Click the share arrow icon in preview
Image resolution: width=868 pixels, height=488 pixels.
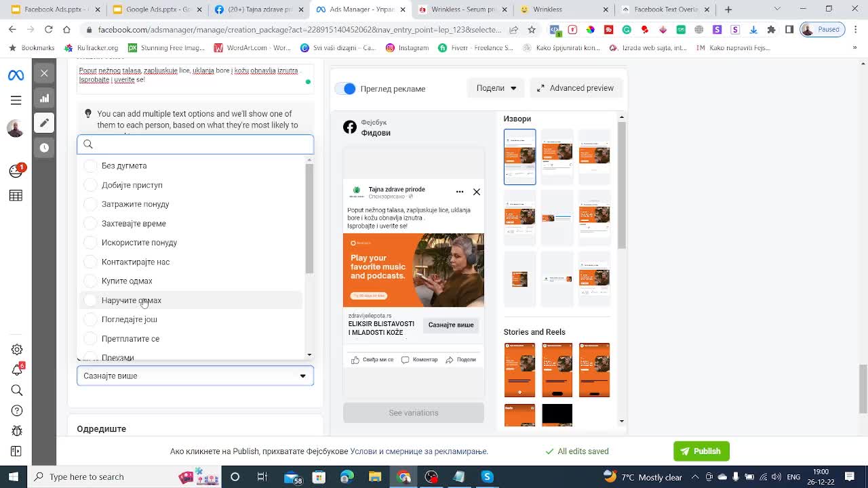pyautogui.click(x=450, y=360)
